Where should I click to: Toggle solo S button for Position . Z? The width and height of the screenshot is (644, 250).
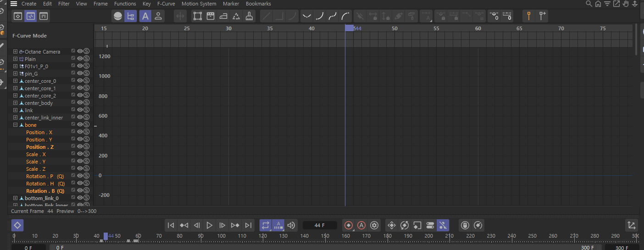pos(86,147)
